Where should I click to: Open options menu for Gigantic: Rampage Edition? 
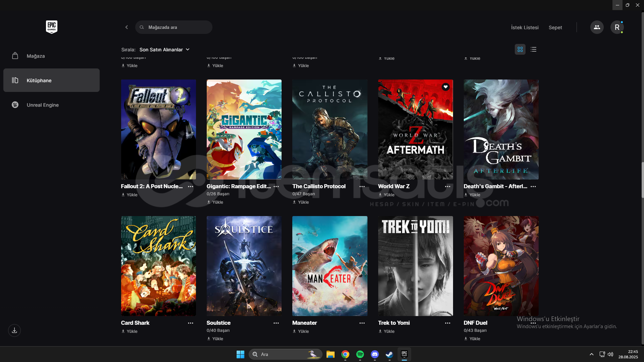(276, 187)
